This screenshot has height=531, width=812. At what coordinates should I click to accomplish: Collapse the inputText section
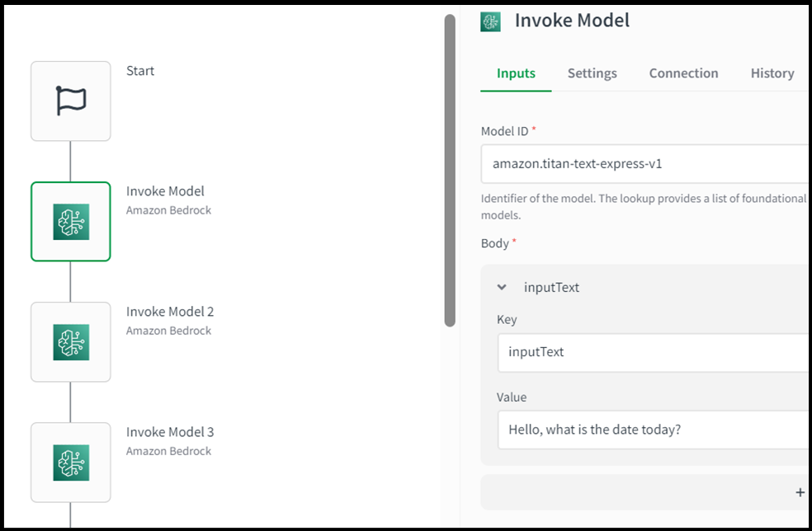(502, 287)
